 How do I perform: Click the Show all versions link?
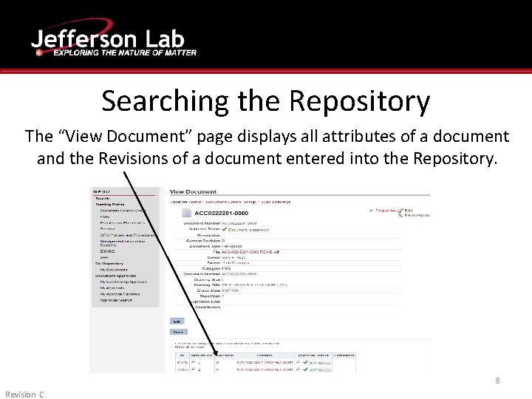tap(190, 347)
